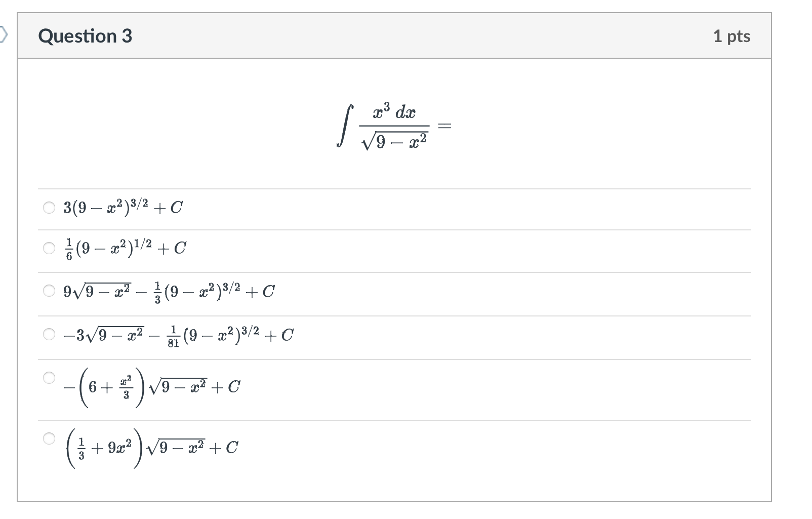
Task: Click the second answer row text
Action: point(124,248)
